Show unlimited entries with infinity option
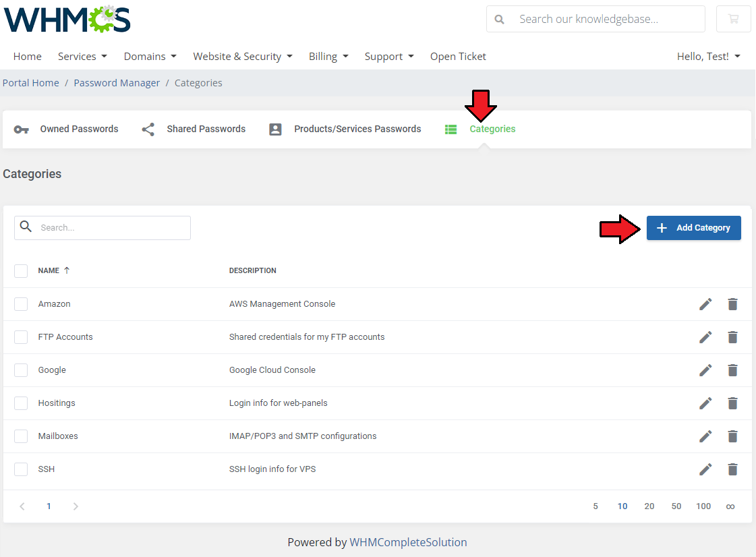 point(730,506)
